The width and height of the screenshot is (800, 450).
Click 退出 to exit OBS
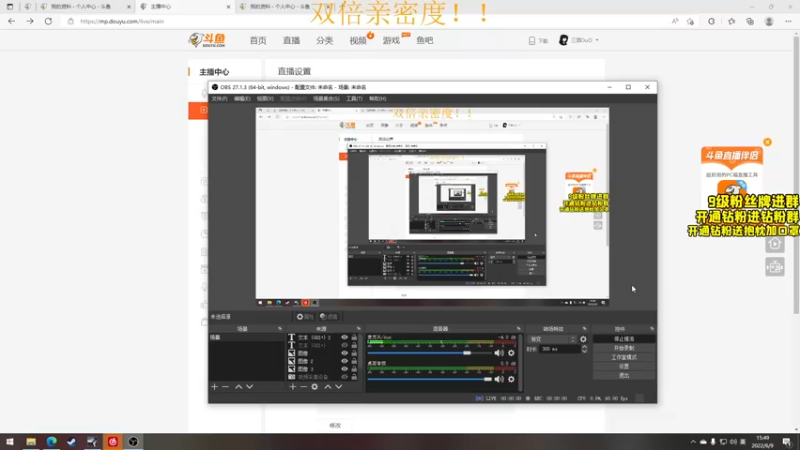point(623,376)
